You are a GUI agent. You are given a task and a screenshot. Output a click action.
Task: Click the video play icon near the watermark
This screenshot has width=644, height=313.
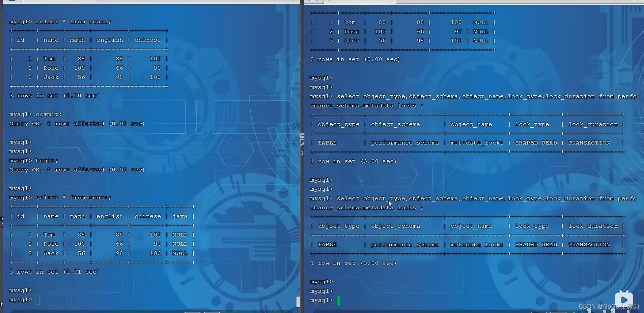[624, 299]
